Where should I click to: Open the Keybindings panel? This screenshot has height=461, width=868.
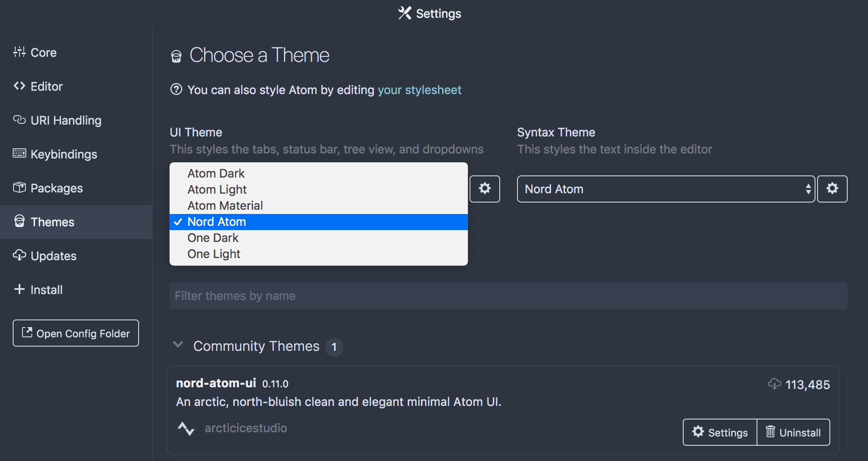(x=76, y=154)
